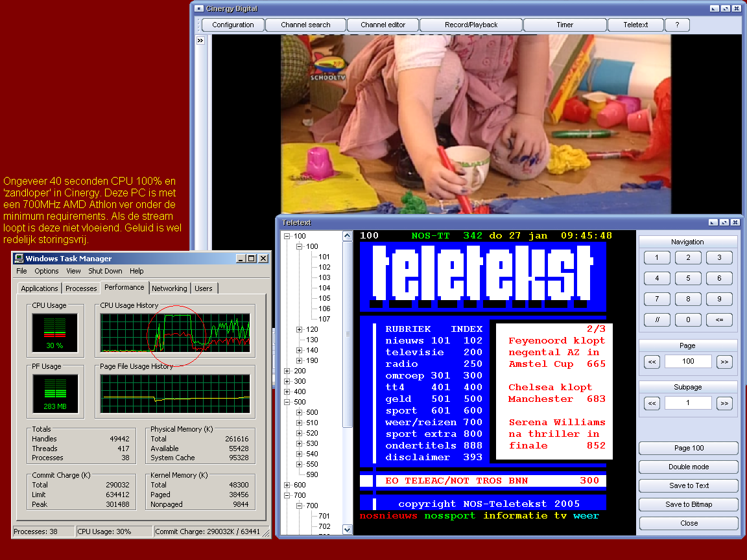Click the Cinergy Digital title bar icon

coord(199,8)
